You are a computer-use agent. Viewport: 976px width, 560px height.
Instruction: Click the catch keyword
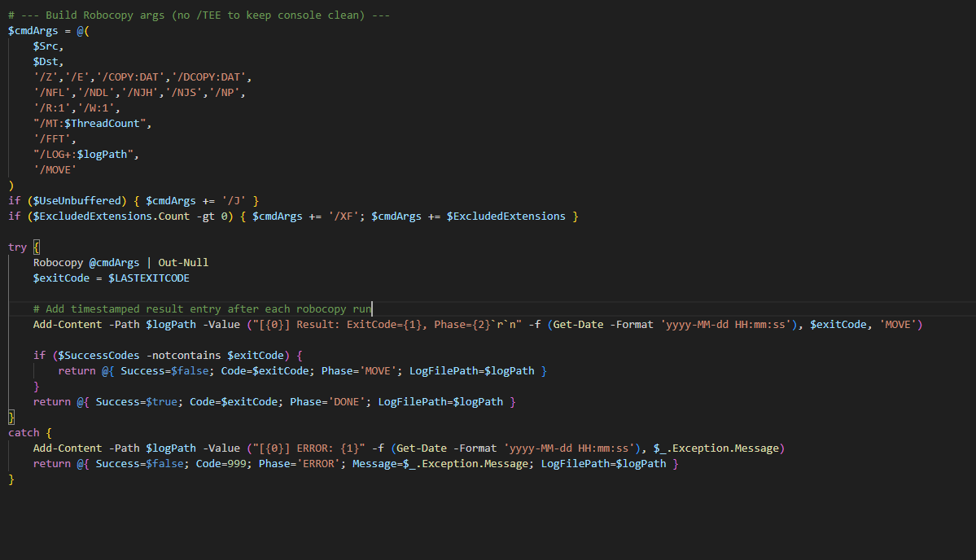click(24, 433)
